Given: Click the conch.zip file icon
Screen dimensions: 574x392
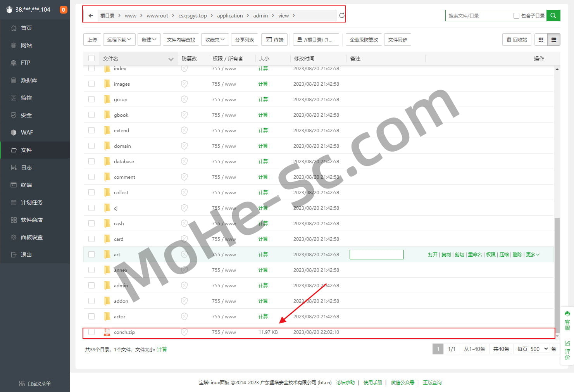Looking at the screenshot, I should (107, 332).
